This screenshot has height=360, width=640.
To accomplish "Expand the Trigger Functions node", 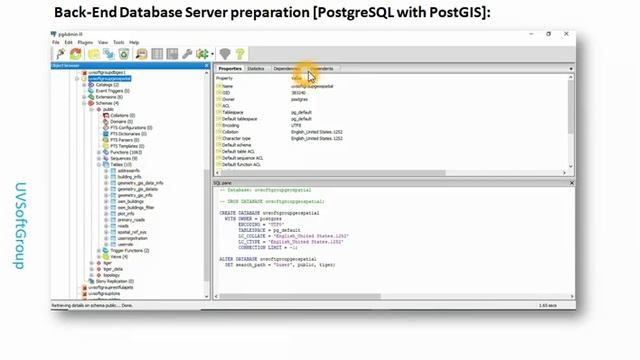I will (99, 251).
